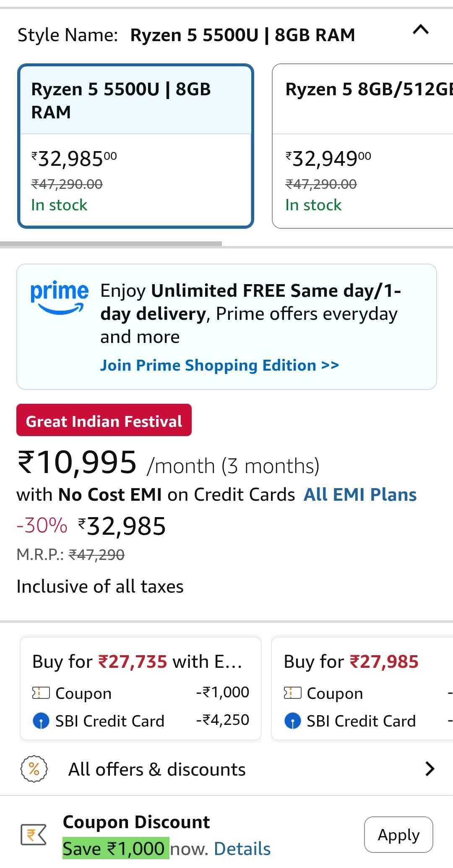Choose the Ryzen 5 8GB/512GB style option

click(362, 146)
